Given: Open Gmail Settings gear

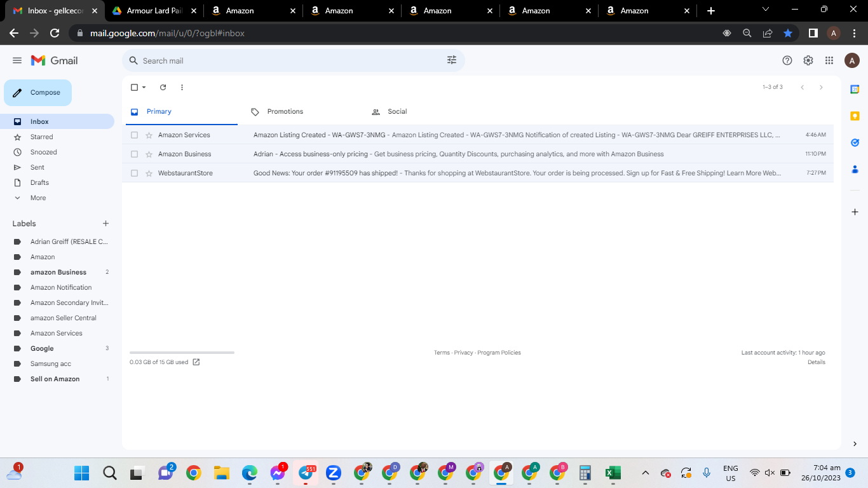Looking at the screenshot, I should click(808, 60).
